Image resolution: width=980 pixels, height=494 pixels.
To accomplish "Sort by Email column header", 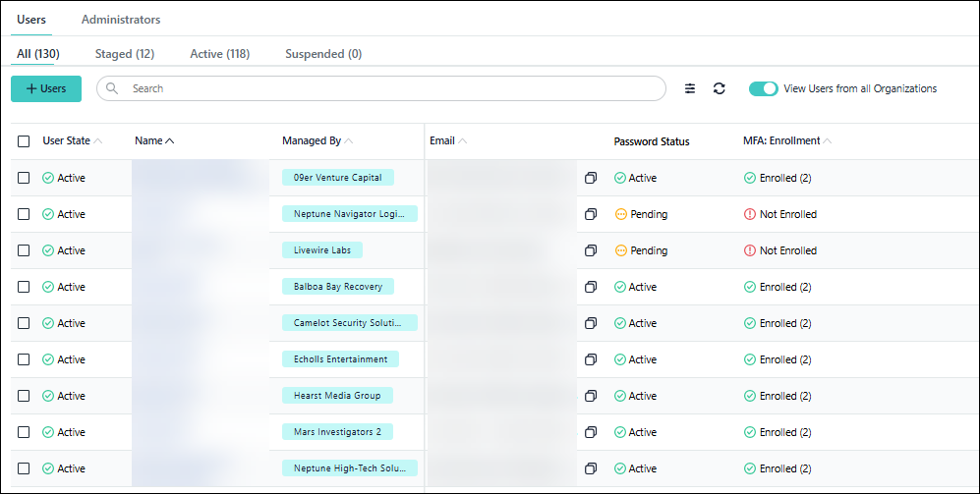I will [448, 141].
